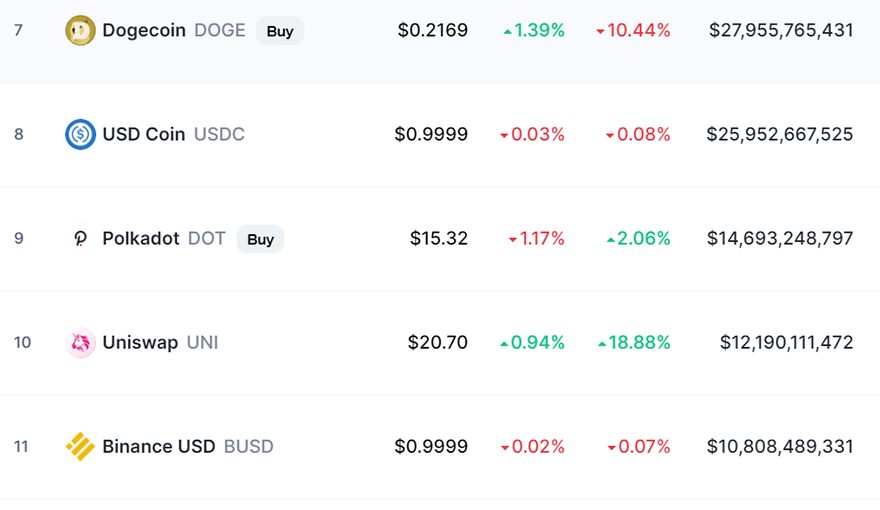
Task: Buy Dogecoin using its Buy button
Action: tap(279, 31)
